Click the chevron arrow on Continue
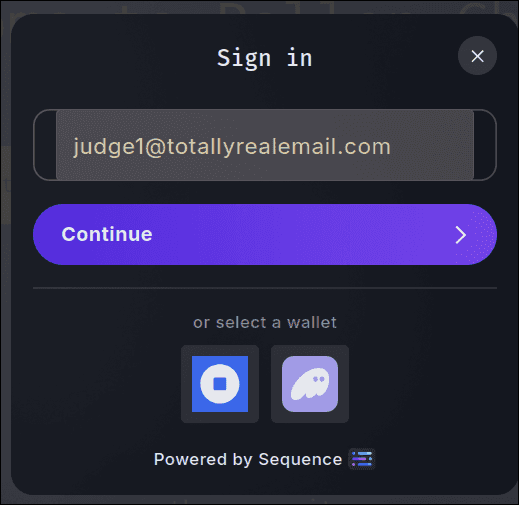 pyautogui.click(x=461, y=235)
